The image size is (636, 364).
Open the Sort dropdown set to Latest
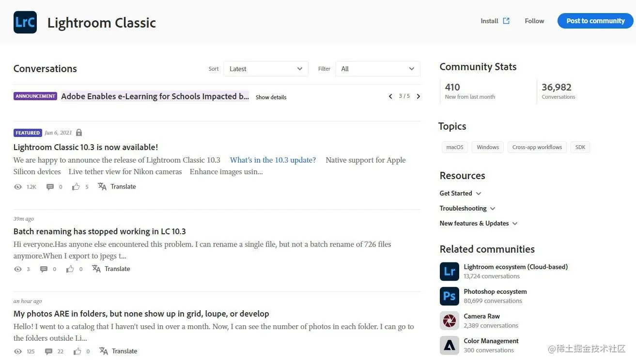(265, 69)
